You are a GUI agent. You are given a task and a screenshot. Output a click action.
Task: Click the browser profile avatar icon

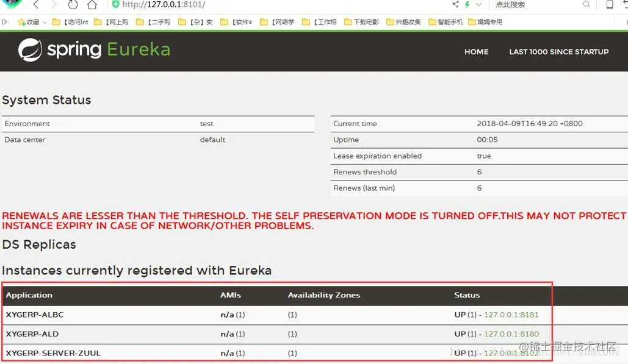12,4
